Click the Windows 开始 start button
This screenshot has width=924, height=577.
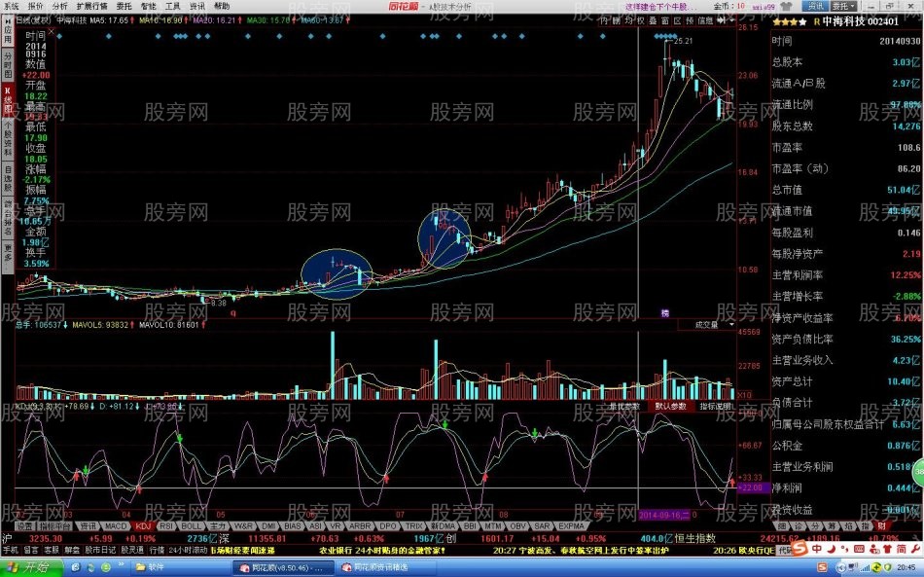coord(31,567)
